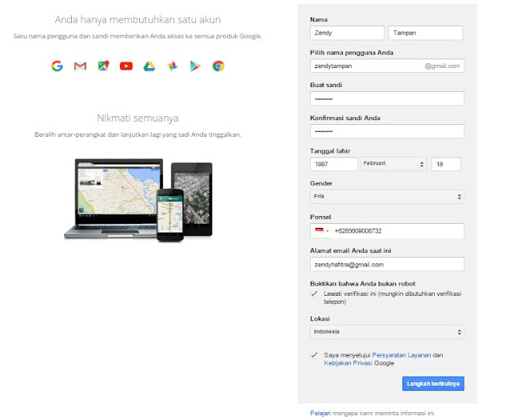Image resolution: width=506 pixels, height=420 pixels.
Task: Click the 'Pelajari' link at the bottom
Action: pyautogui.click(x=320, y=413)
